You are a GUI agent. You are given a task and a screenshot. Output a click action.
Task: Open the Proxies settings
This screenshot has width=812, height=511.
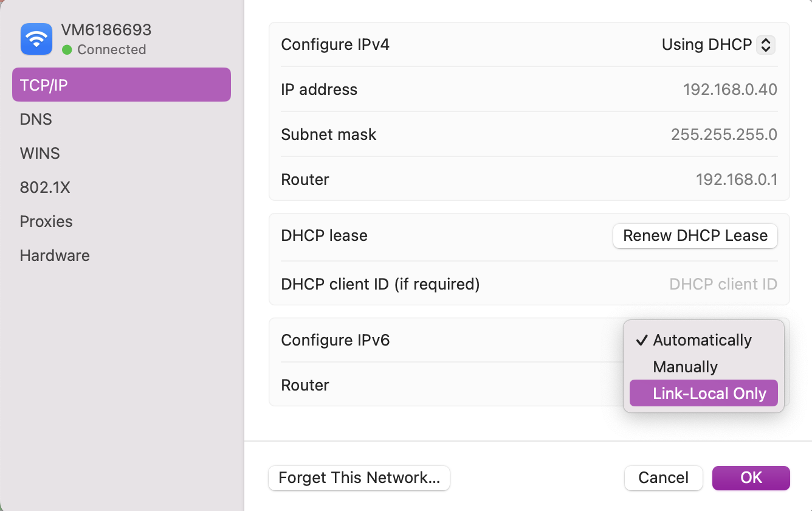point(46,221)
